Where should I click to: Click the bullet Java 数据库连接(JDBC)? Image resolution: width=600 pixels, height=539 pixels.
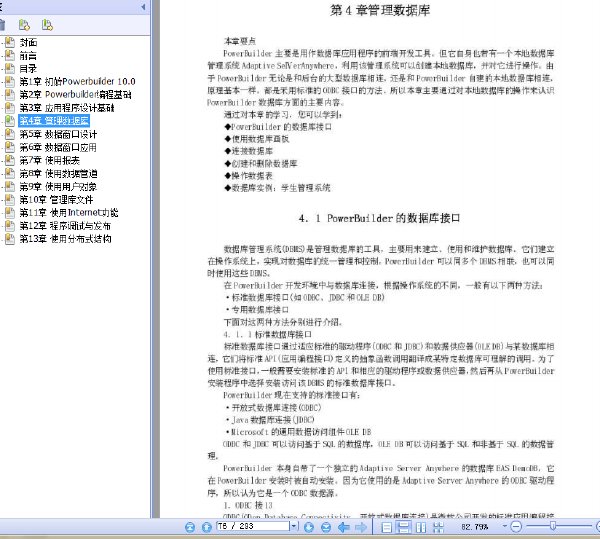[270, 420]
